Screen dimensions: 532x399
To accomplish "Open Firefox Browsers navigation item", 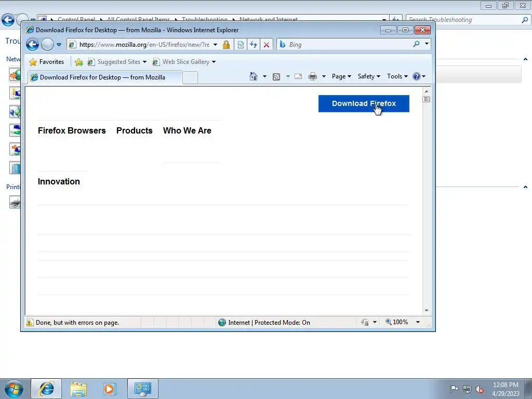I will tap(72, 130).
